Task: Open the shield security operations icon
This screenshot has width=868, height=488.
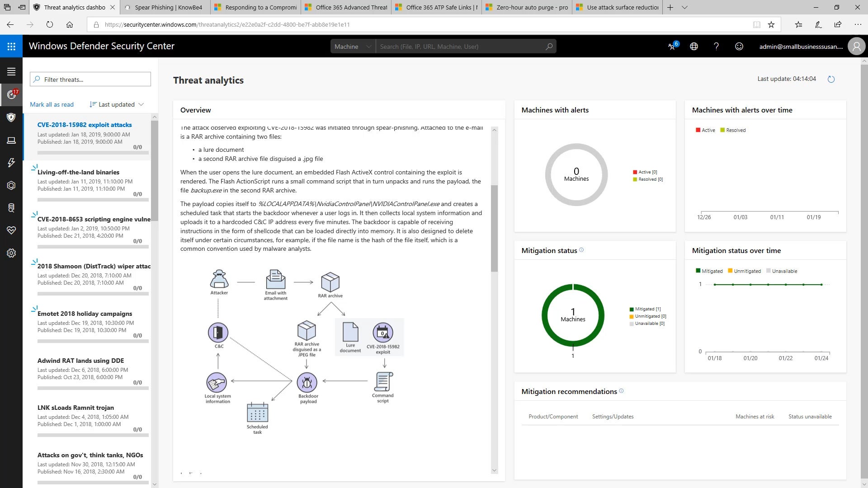Action: pos(11,117)
